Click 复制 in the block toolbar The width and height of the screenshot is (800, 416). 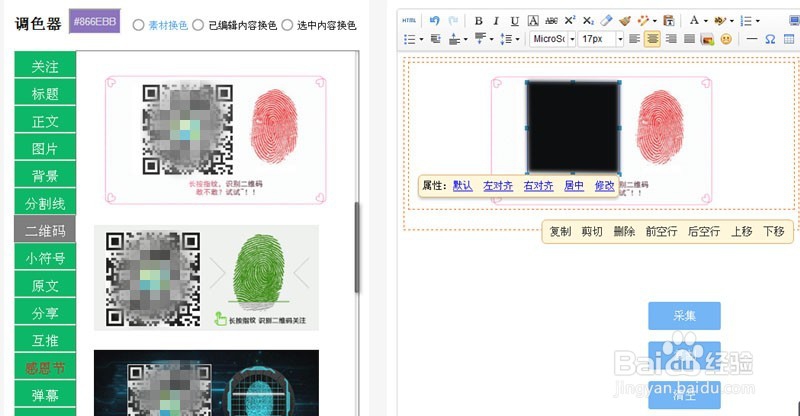tap(560, 232)
